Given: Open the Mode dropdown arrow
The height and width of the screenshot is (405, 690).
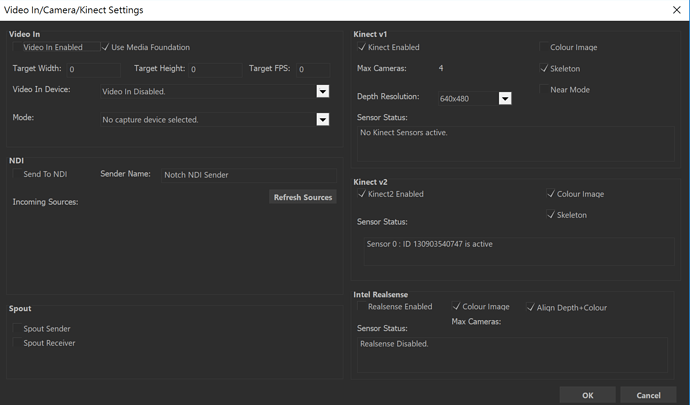Looking at the screenshot, I should point(323,119).
